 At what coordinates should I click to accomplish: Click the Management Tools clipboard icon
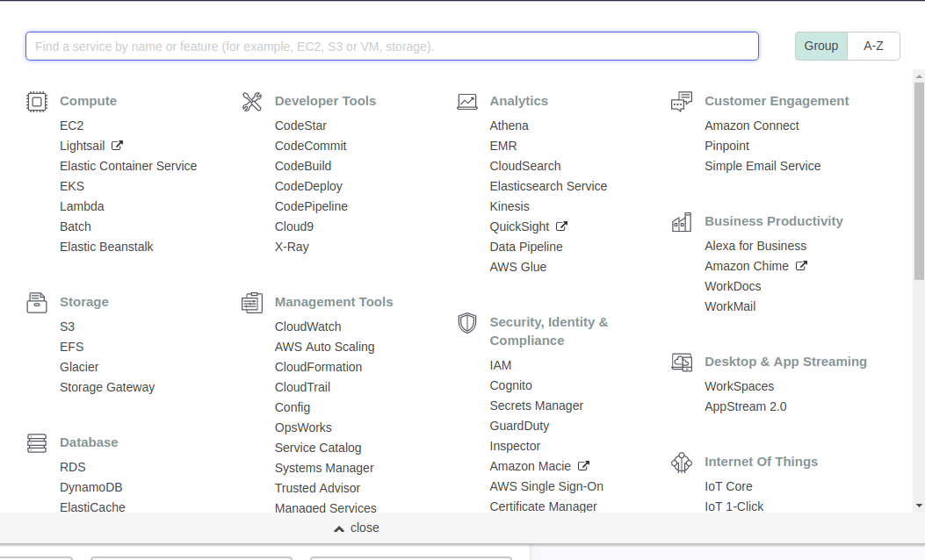point(252,303)
